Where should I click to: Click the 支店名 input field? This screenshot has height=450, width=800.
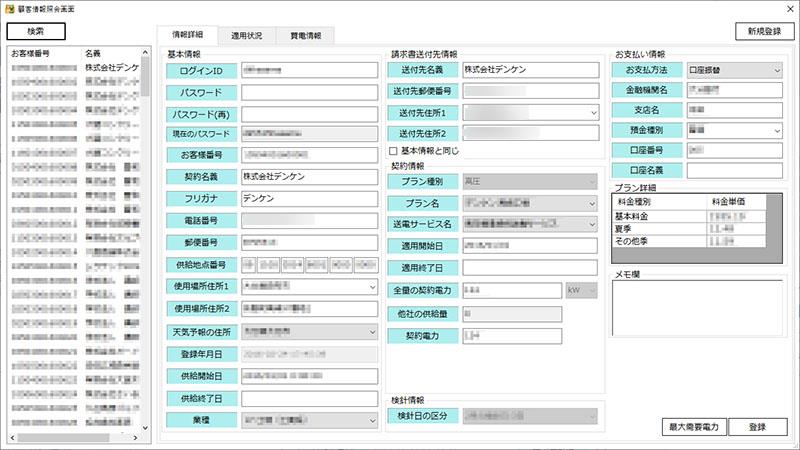click(x=735, y=110)
